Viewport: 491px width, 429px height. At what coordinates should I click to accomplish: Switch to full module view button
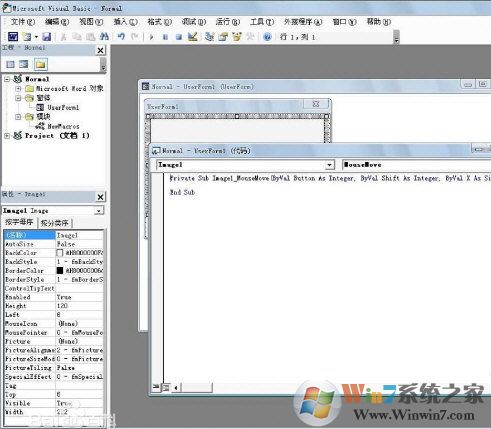pyautogui.click(x=165, y=388)
